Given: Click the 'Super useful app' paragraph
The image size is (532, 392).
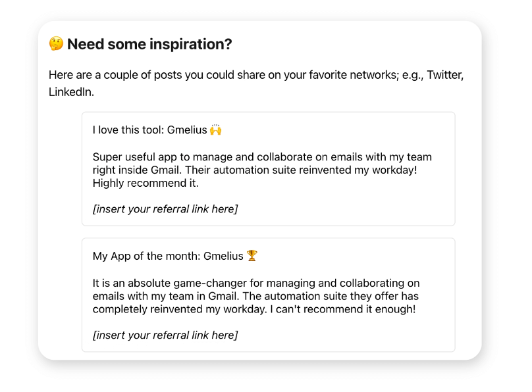Looking at the screenshot, I should tap(262, 170).
